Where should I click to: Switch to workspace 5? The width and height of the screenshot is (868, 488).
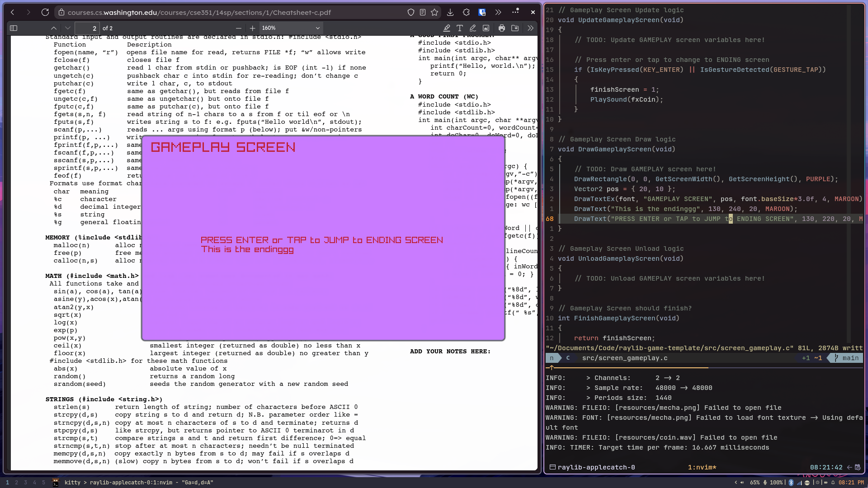click(43, 483)
